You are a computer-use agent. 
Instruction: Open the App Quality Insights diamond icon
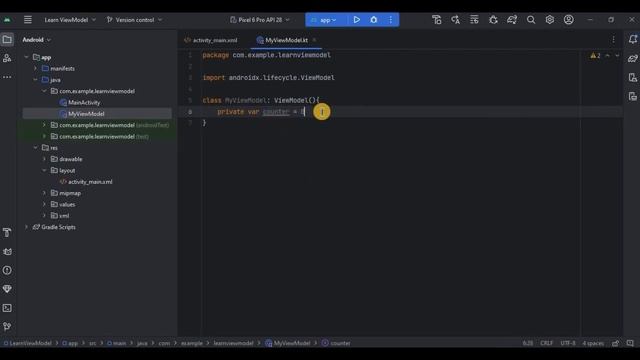point(7,289)
